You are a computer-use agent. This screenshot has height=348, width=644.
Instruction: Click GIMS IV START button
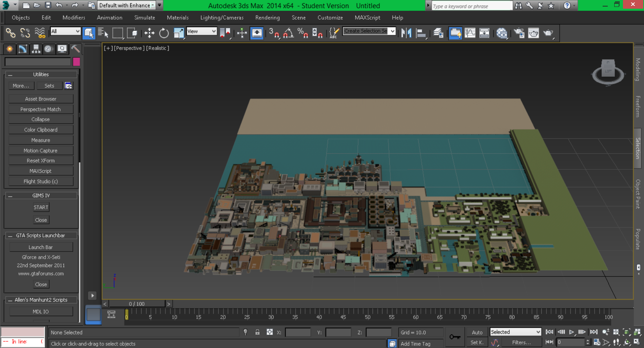pyautogui.click(x=41, y=208)
